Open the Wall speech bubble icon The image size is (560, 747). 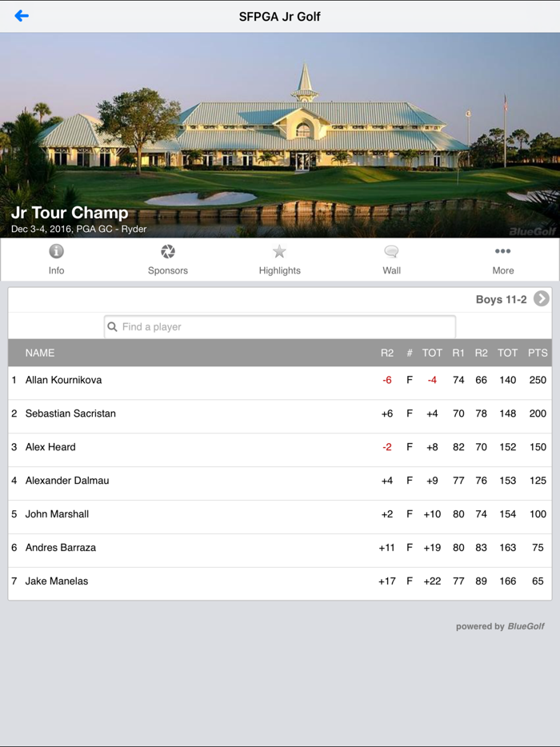click(391, 251)
